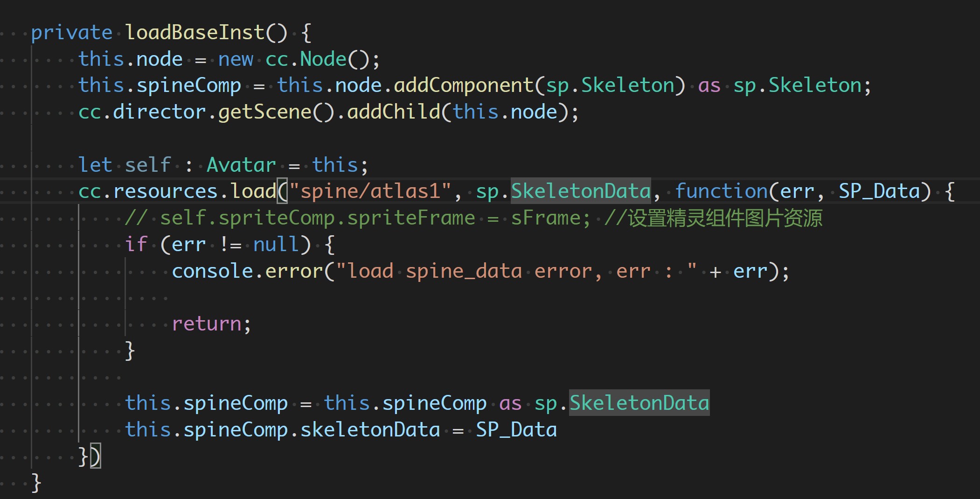The width and height of the screenshot is (980, 499).
Task: Click the null keyword in the if condition
Action: 276,245
